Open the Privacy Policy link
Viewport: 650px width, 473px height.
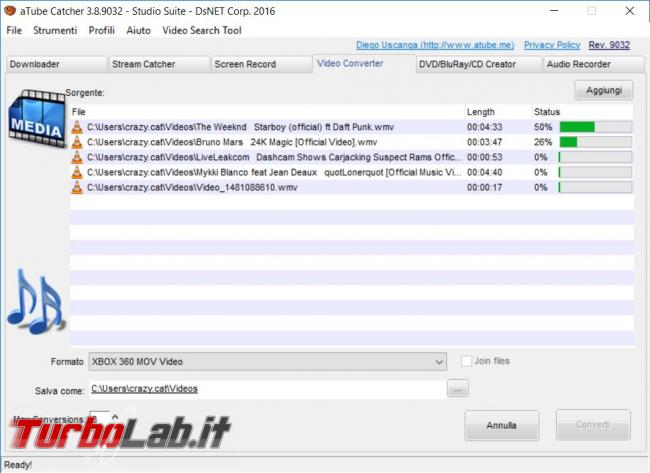pos(552,45)
